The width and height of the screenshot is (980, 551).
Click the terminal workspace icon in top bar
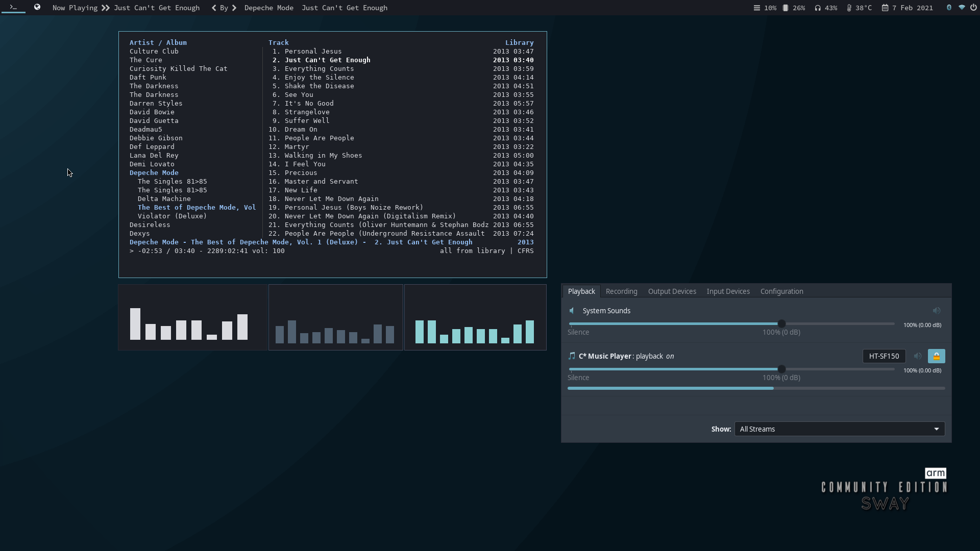pos(13,7)
